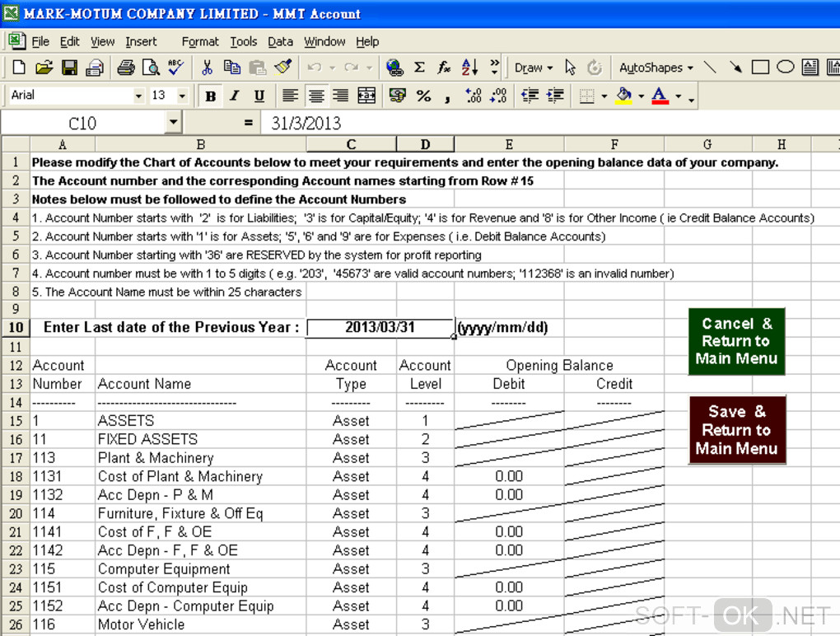Apply Percent Style formatting
Screen dimensions: 840x636
424,96
